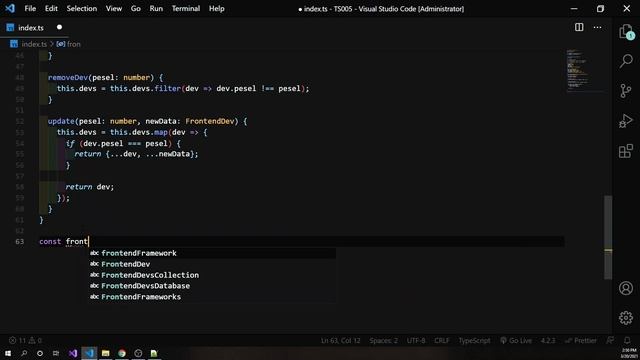Open Cortana from the taskbar

[40, 353]
